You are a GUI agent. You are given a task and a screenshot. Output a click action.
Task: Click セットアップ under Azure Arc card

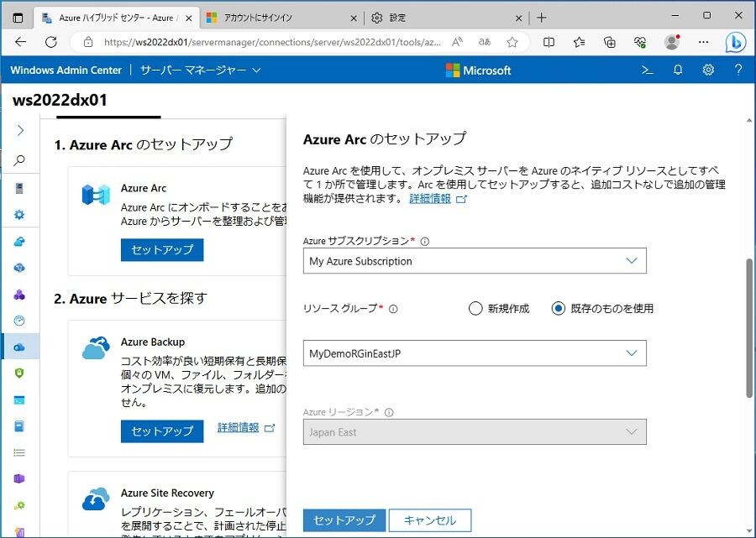[162, 249]
